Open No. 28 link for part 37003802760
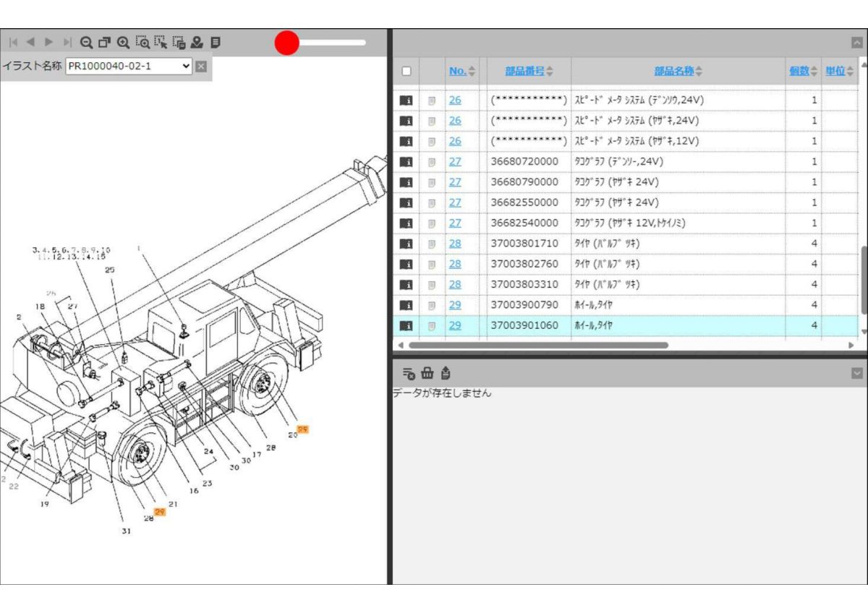 [x=455, y=264]
